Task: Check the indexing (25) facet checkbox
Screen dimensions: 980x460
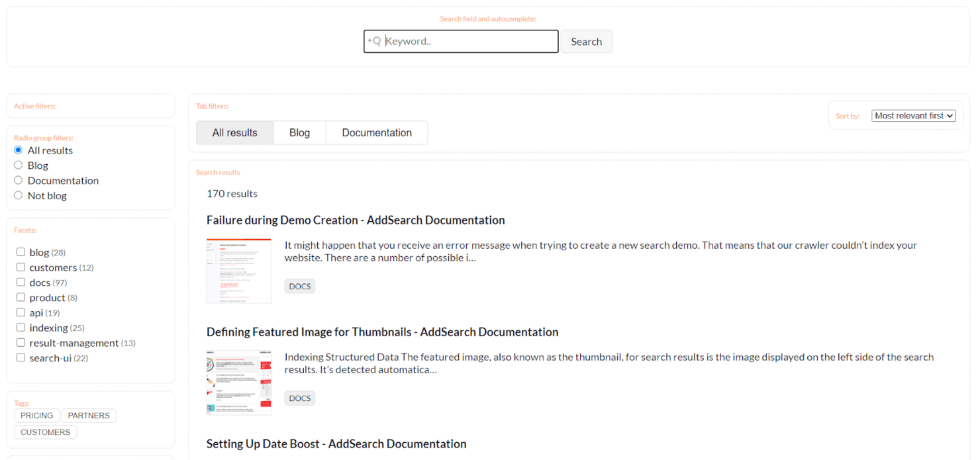Action: coord(21,328)
